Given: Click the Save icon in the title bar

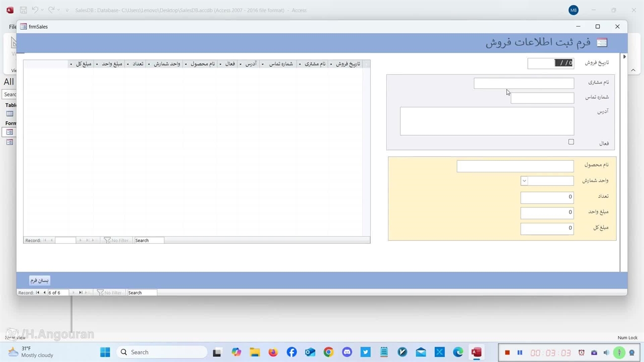Looking at the screenshot, I should 23,10.
